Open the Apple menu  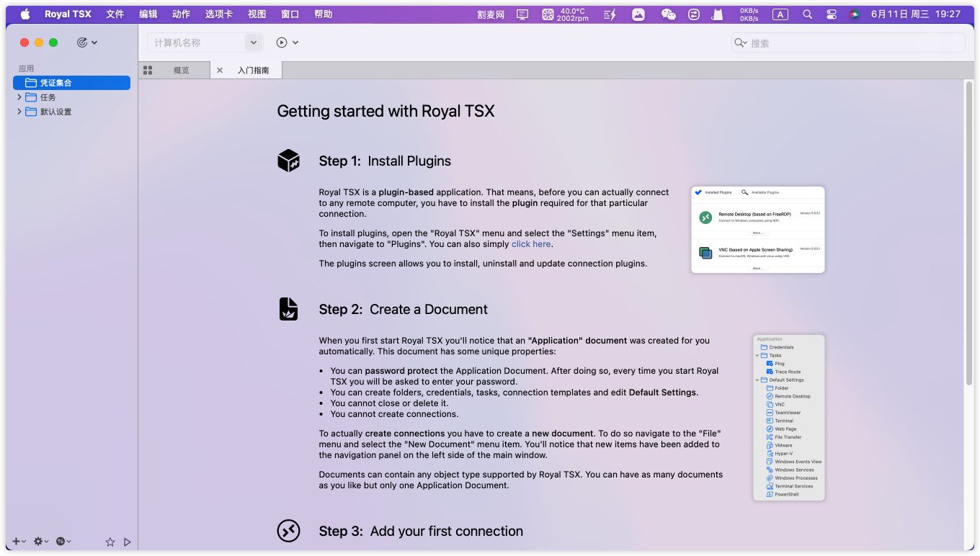pos(25,14)
